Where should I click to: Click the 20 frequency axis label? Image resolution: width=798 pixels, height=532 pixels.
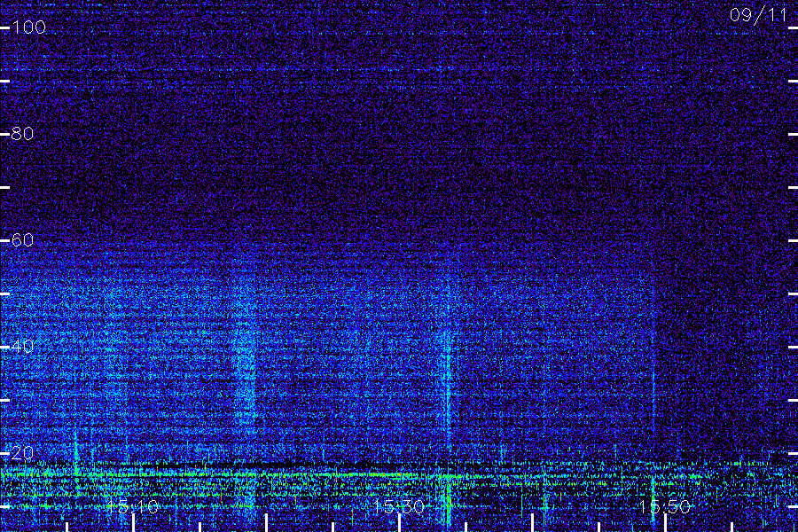click(22, 452)
